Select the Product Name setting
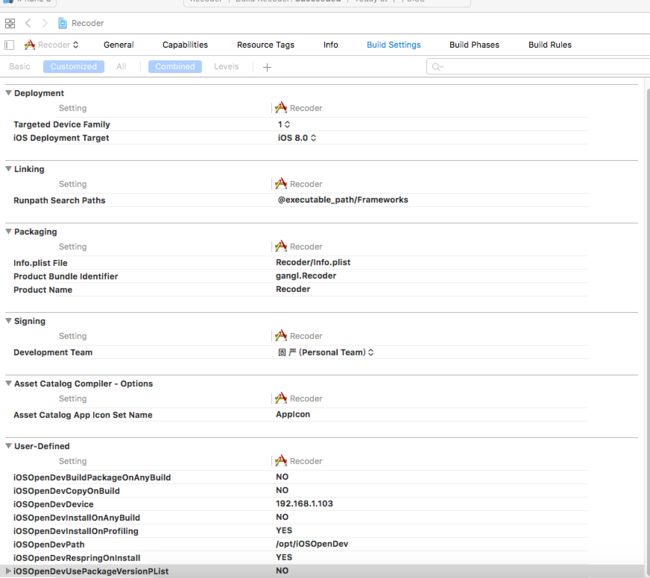 click(x=43, y=290)
